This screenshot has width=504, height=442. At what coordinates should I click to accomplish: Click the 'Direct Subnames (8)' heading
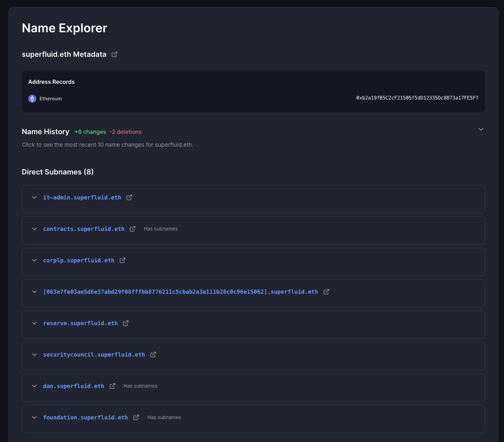(58, 172)
